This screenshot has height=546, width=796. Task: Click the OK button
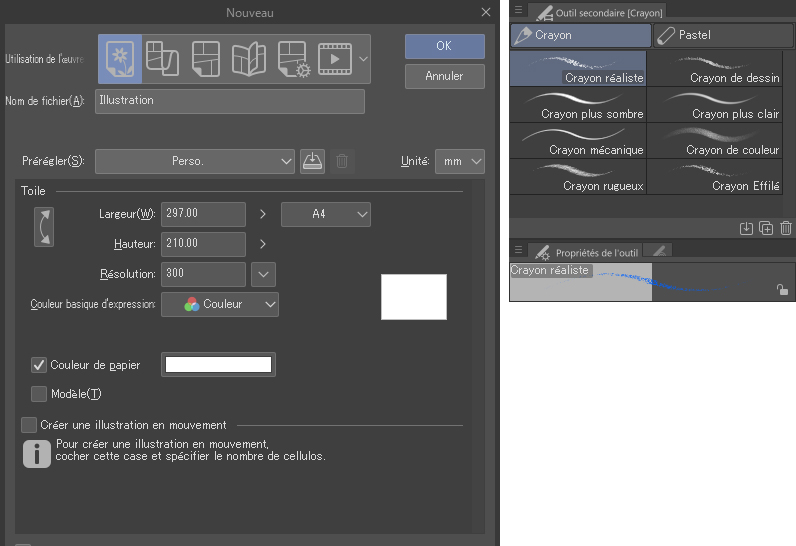[x=444, y=46]
